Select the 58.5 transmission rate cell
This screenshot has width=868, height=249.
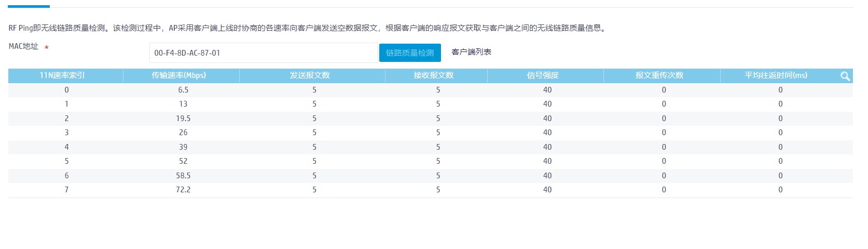pos(183,176)
